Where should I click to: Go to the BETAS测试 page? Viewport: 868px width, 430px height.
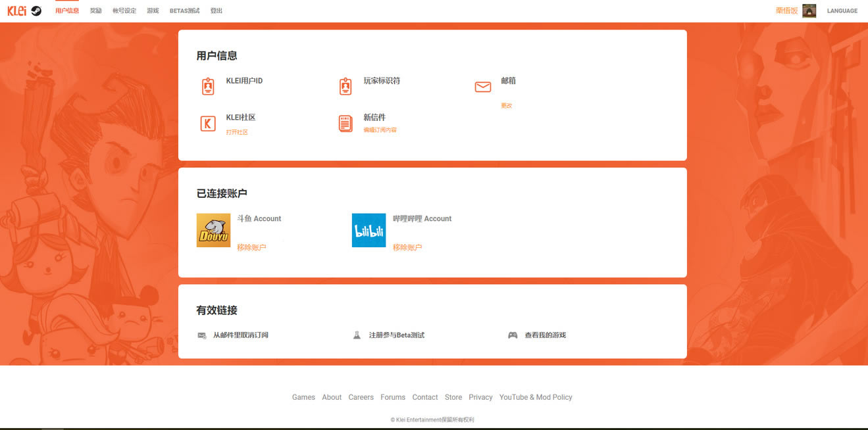click(x=184, y=11)
